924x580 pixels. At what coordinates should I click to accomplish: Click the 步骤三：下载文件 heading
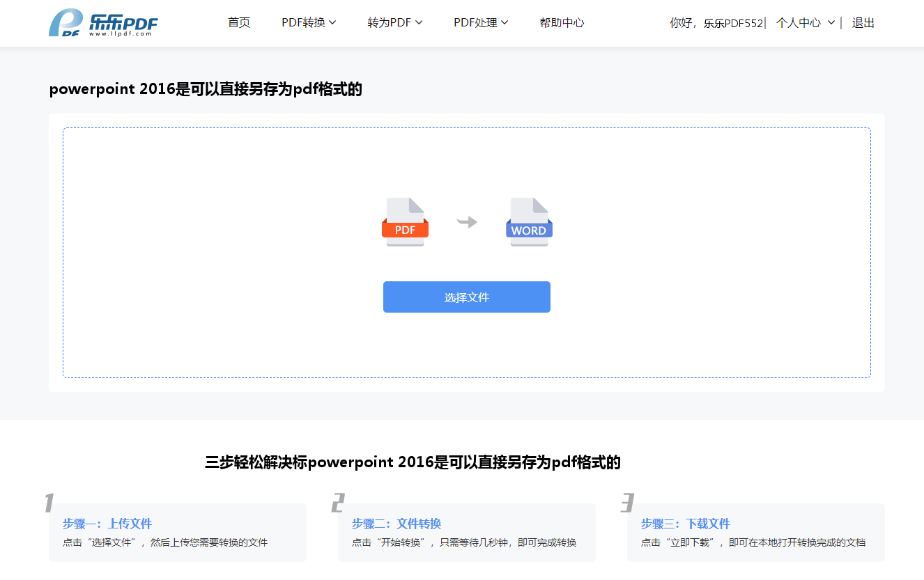pyautogui.click(x=686, y=524)
